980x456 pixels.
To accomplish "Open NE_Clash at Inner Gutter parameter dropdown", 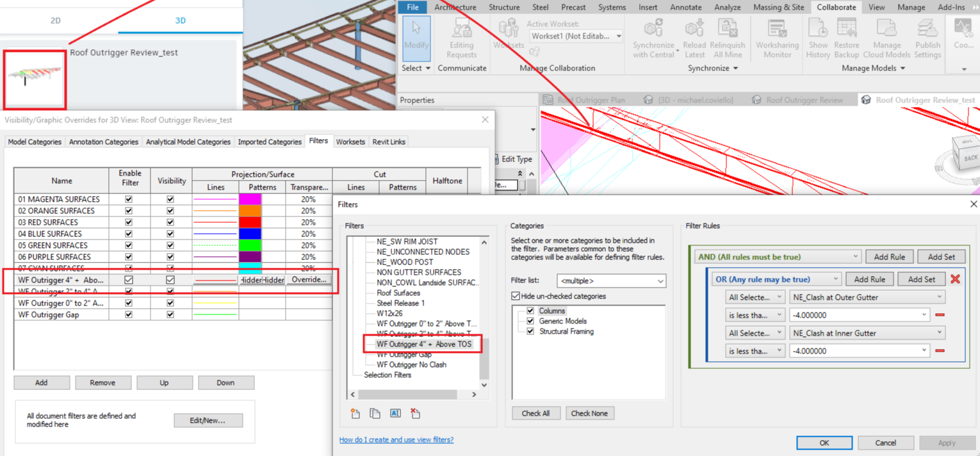I will point(867,333).
